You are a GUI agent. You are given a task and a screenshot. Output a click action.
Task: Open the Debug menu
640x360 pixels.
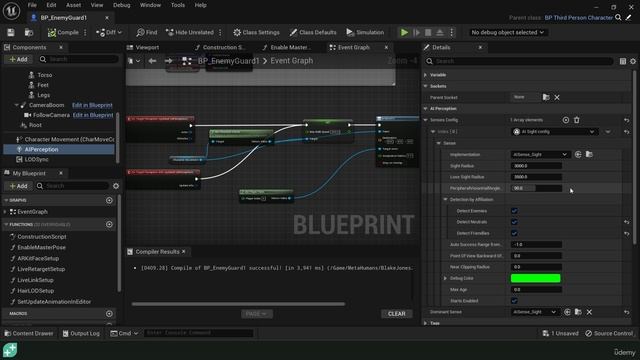coord(122,5)
